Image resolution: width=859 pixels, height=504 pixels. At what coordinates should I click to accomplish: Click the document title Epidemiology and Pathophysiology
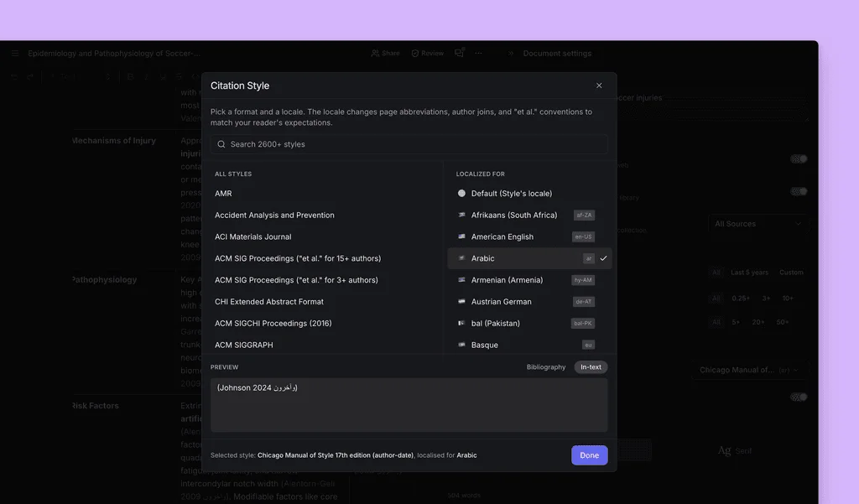[x=114, y=53]
